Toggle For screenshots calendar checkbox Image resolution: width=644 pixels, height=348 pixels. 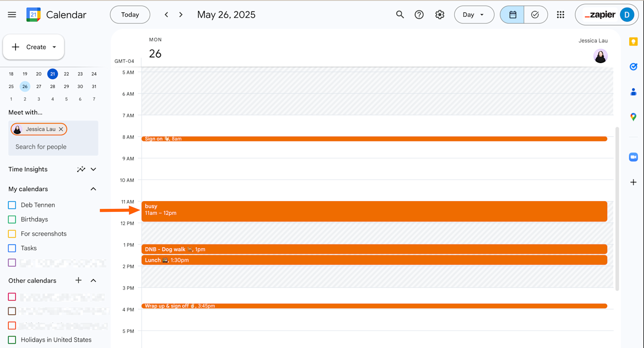[x=12, y=234]
